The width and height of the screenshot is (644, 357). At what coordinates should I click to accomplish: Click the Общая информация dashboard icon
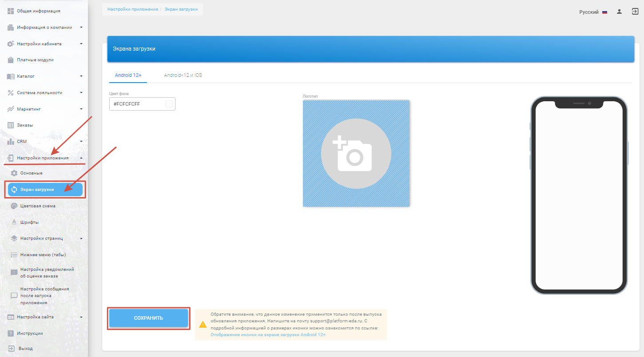(x=11, y=11)
